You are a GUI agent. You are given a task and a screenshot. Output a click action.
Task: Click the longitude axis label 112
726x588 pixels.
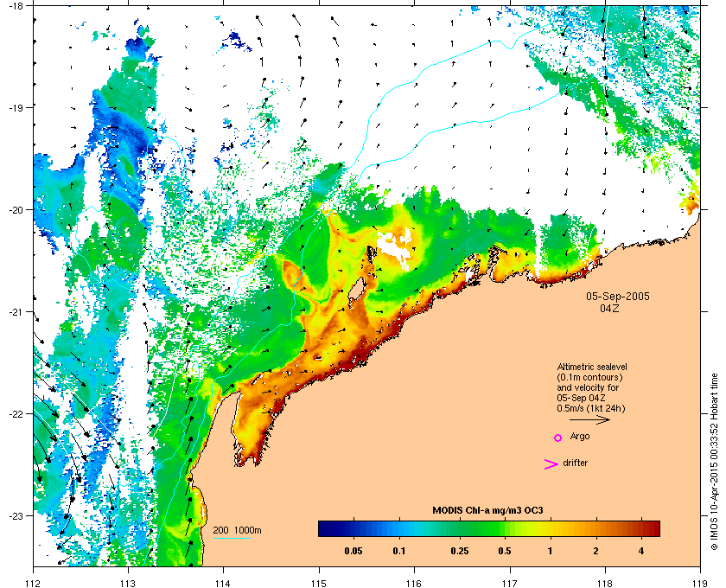(34, 583)
